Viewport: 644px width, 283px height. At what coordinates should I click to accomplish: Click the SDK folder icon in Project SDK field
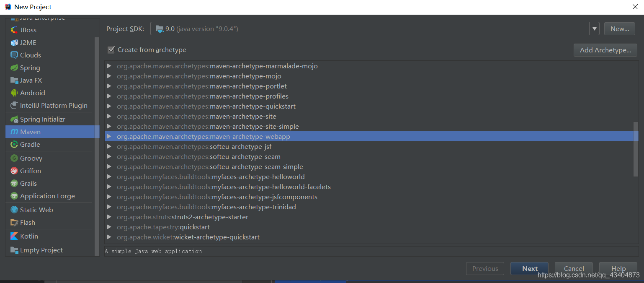click(x=160, y=29)
